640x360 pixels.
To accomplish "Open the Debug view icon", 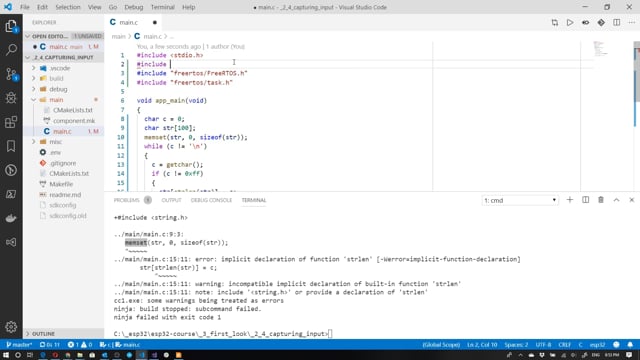I will click(x=11, y=98).
